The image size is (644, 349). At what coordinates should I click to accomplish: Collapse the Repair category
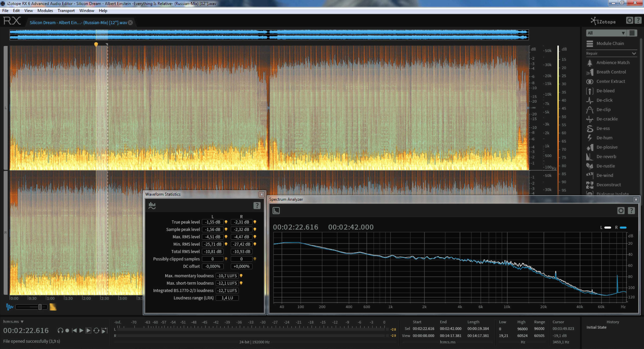(634, 53)
